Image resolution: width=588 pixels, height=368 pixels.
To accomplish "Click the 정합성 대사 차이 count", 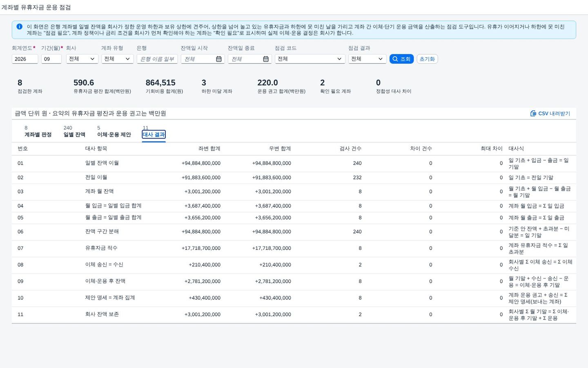I will pyautogui.click(x=378, y=83).
